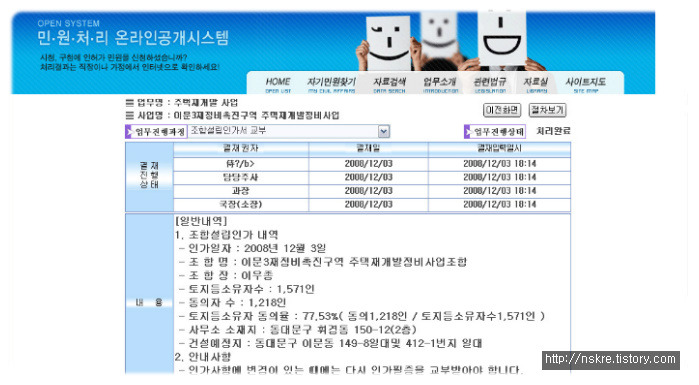This screenshot has height=385, width=699.
Task: Click the 담당주사 row cell
Action: point(241,177)
